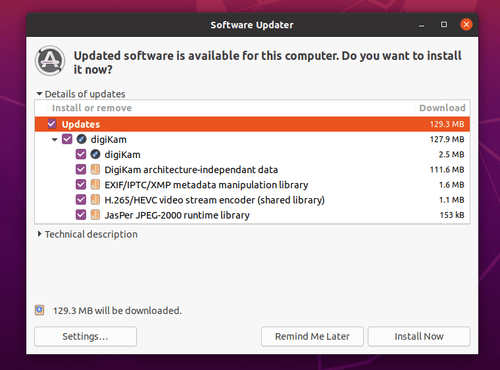Image resolution: width=500 pixels, height=370 pixels.
Task: Collapse the digiKam tree group
Action: [x=55, y=139]
